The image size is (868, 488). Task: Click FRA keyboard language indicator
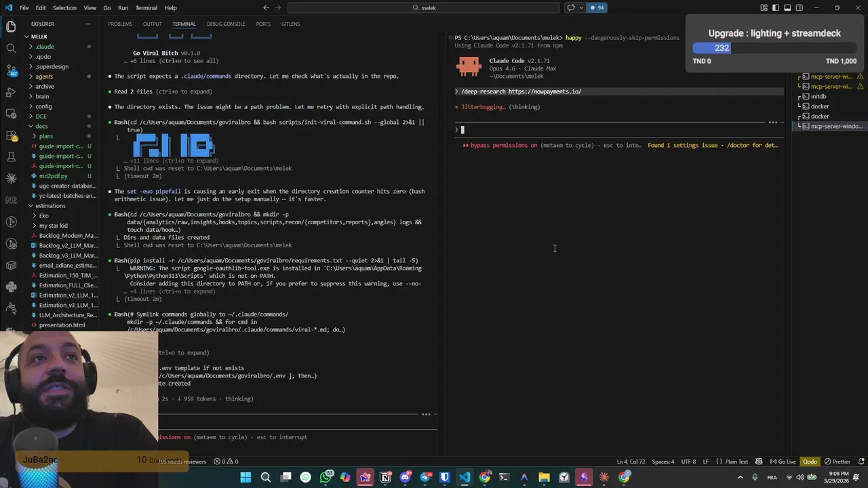point(772,477)
